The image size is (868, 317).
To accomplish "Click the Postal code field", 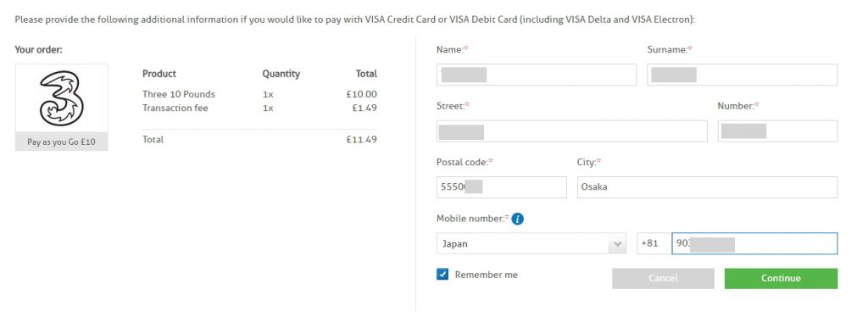I will pos(502,187).
